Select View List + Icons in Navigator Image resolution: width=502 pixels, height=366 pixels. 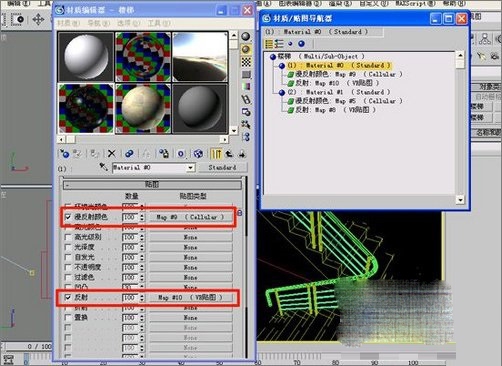[x=279, y=44]
